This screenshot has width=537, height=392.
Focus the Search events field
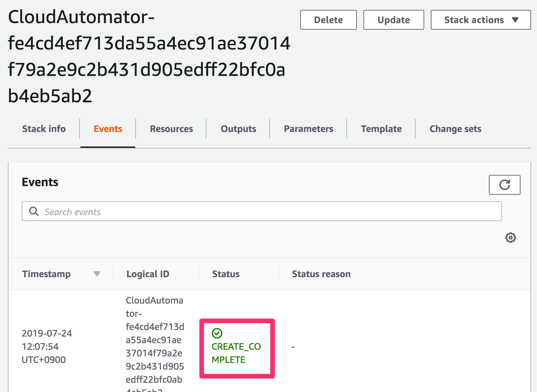pyautogui.click(x=262, y=211)
